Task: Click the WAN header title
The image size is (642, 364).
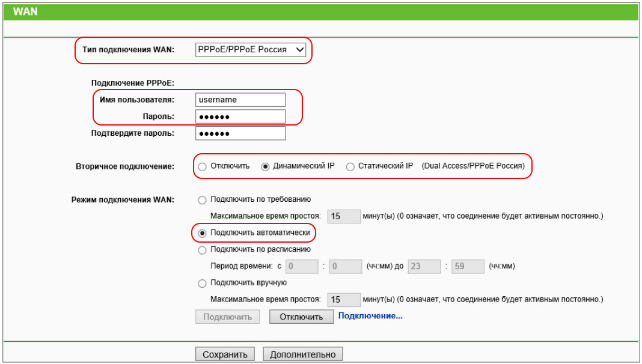Action: pos(25,12)
